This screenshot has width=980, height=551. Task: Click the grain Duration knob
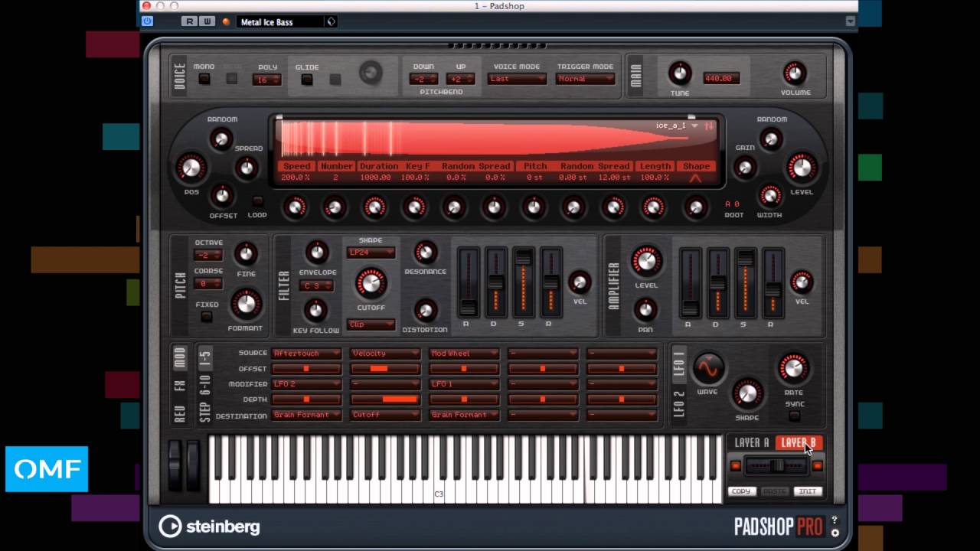point(374,207)
